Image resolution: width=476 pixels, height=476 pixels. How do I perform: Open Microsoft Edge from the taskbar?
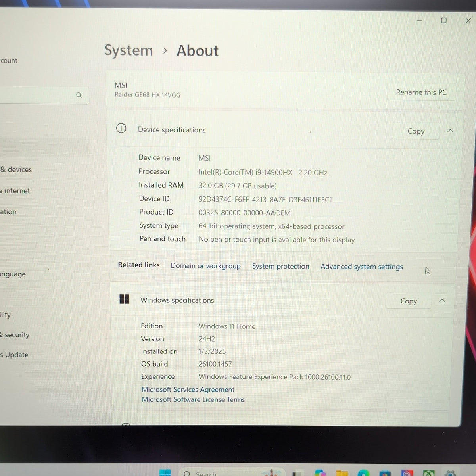363,473
